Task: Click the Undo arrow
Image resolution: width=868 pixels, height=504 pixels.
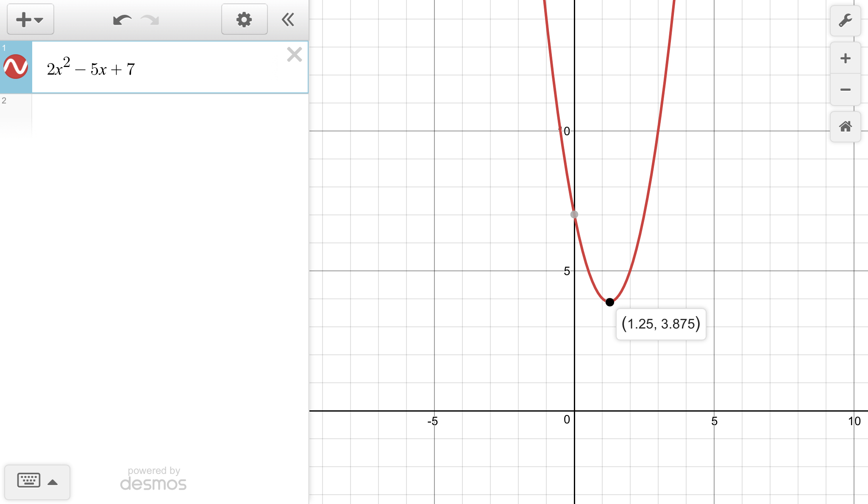Action: 122,20
